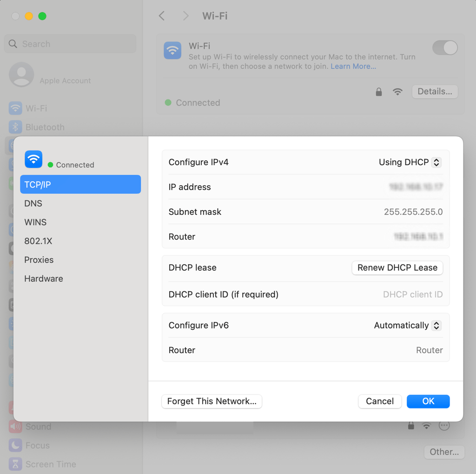Click the lock icon beside Details
The width and height of the screenshot is (476, 474).
point(378,92)
